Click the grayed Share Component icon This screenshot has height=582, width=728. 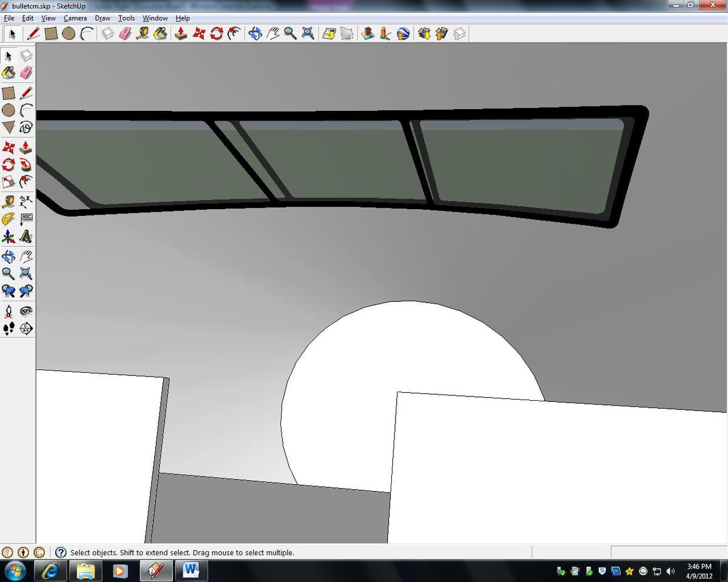(459, 33)
